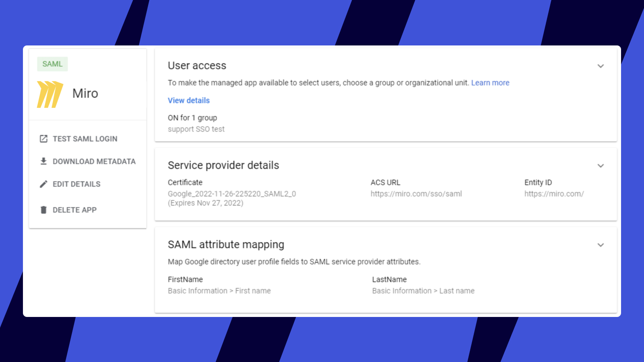
Task: Click the download arrow icon for metadata
Action: (x=43, y=161)
